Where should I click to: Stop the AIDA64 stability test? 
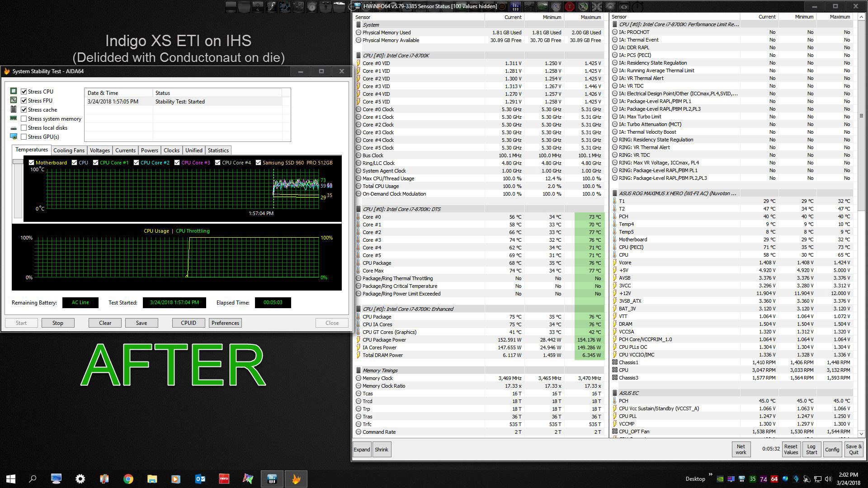58,323
